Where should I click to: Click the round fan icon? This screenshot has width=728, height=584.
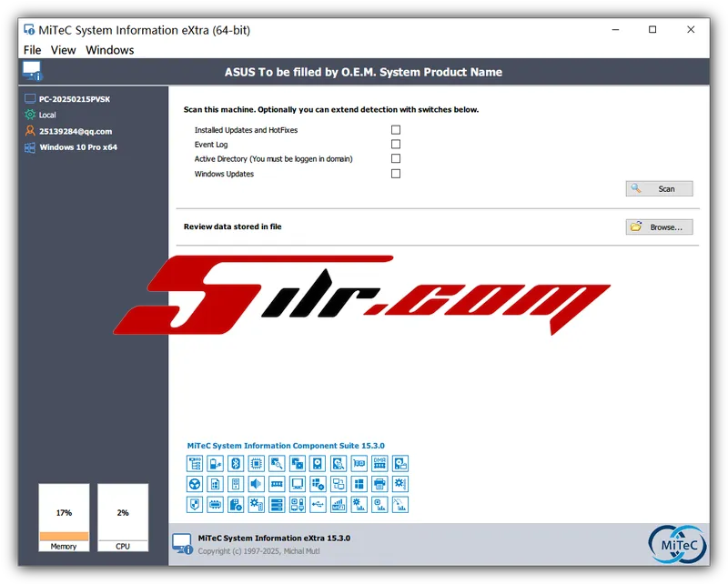point(195,484)
